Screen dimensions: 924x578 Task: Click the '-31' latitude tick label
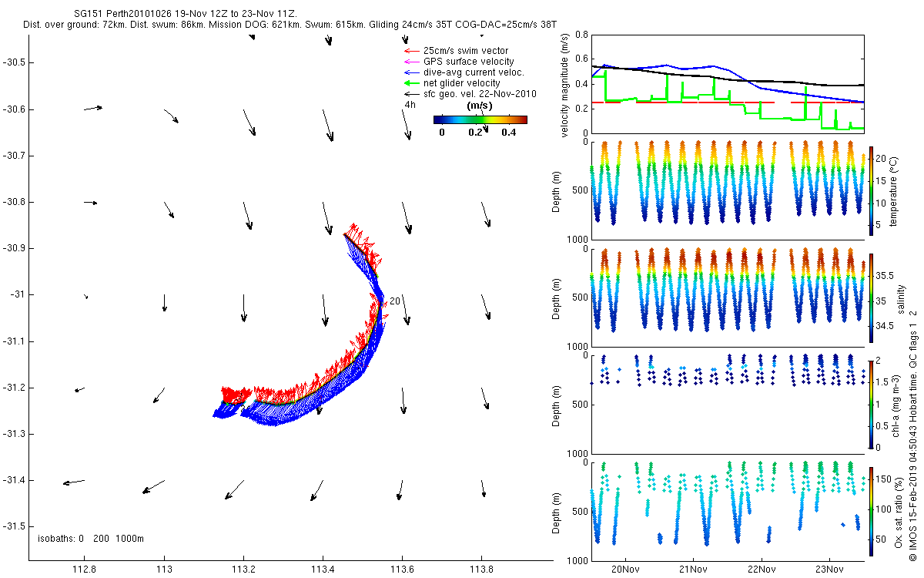tap(17, 294)
